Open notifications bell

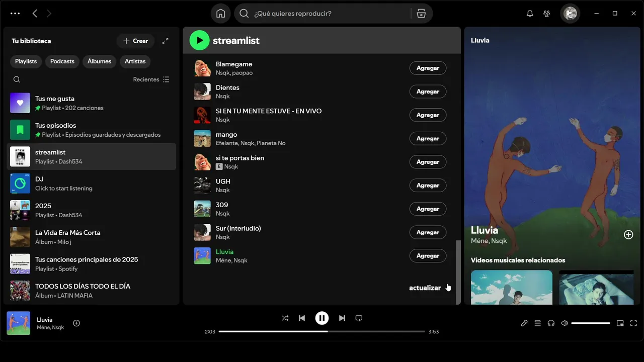coord(530,14)
